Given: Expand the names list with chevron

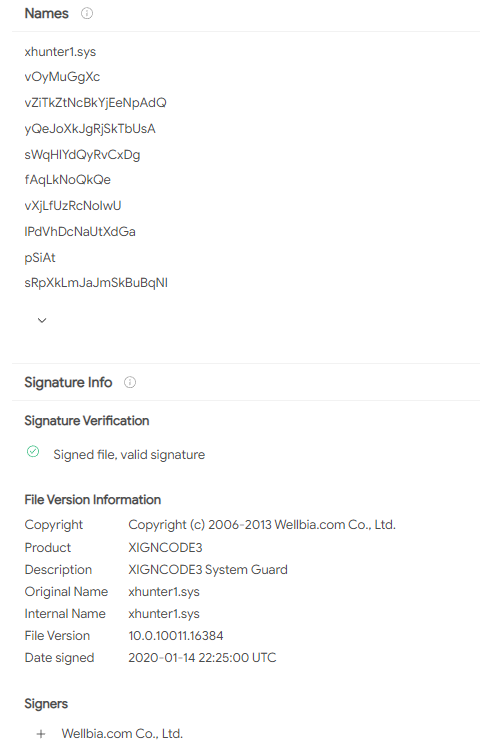Looking at the screenshot, I should [42, 320].
